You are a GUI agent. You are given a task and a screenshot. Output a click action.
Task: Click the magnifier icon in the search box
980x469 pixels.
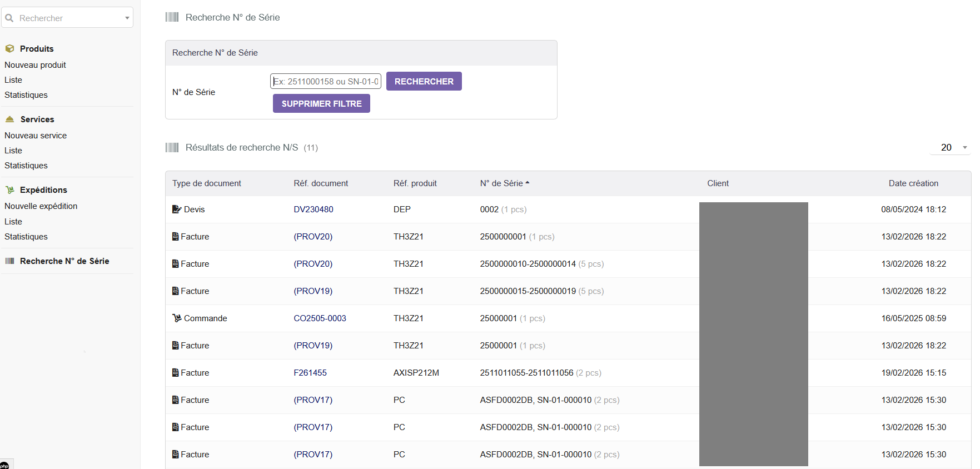pyautogui.click(x=9, y=18)
